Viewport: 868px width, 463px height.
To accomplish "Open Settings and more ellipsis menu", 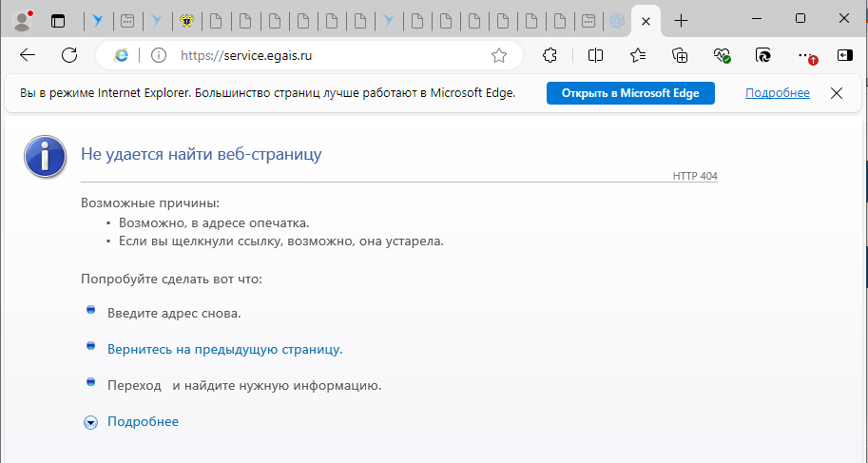I will pyautogui.click(x=805, y=55).
